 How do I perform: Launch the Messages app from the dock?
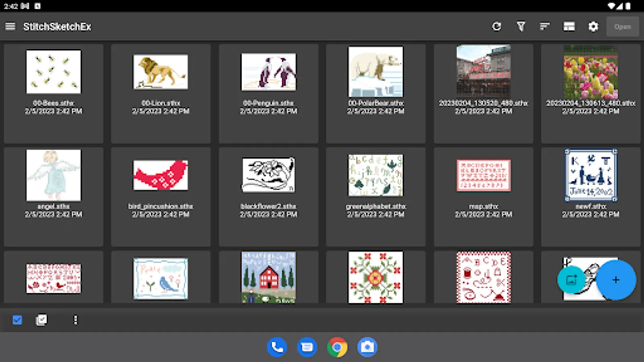307,347
